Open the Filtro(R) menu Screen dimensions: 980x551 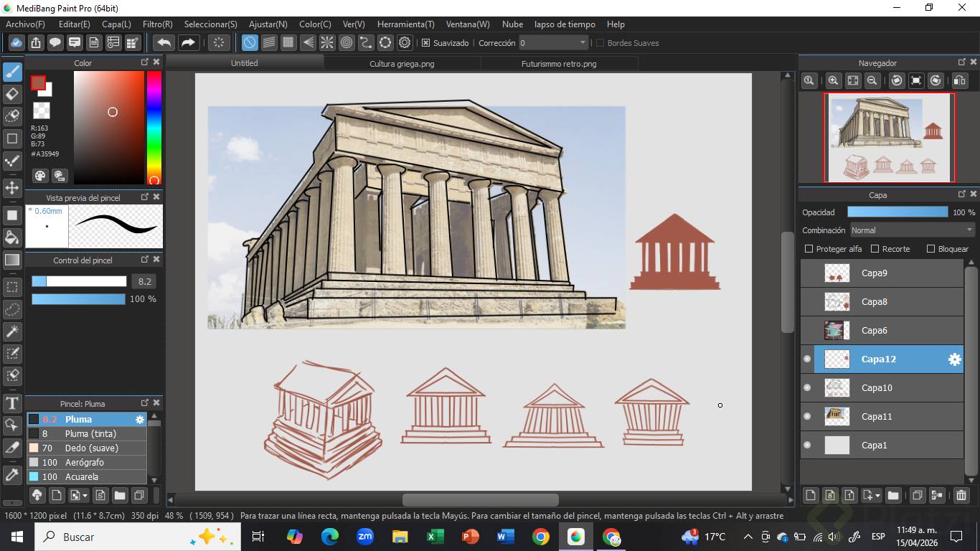[x=158, y=24]
